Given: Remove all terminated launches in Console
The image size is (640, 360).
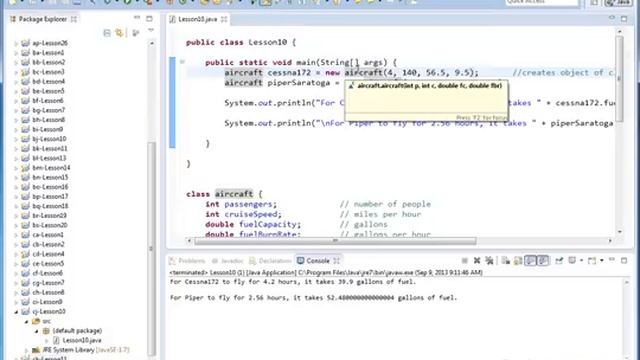Looking at the screenshot, I should tap(489, 260).
